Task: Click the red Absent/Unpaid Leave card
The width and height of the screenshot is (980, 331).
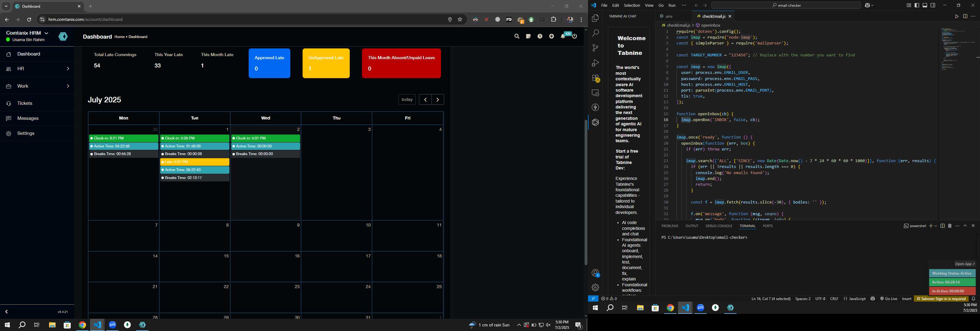Action: 401,63
